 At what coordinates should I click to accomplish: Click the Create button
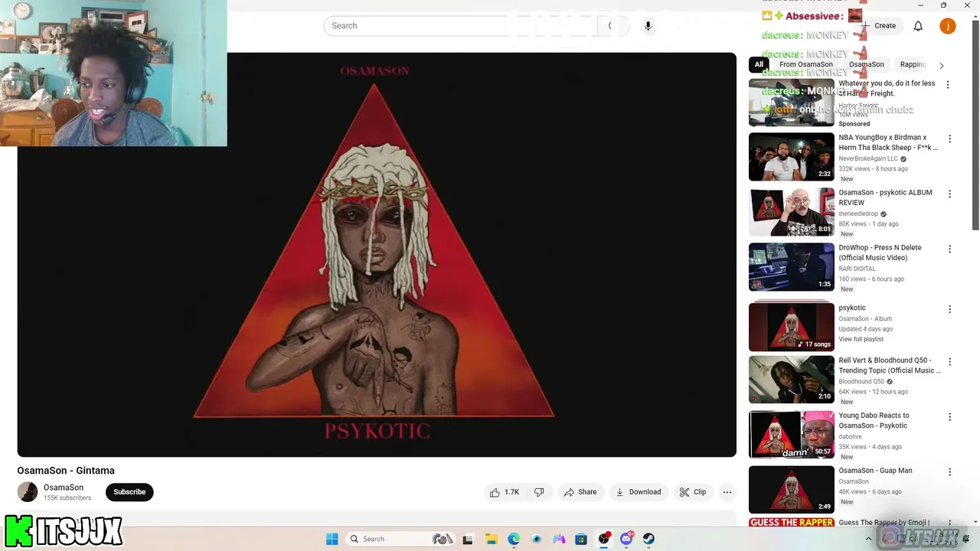[x=878, y=26]
